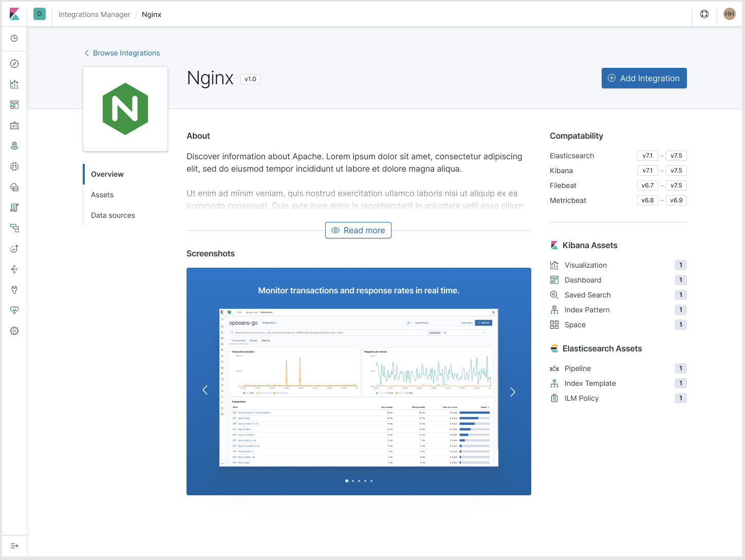Click the Add Integration button
This screenshot has height=560, width=745.
click(644, 78)
